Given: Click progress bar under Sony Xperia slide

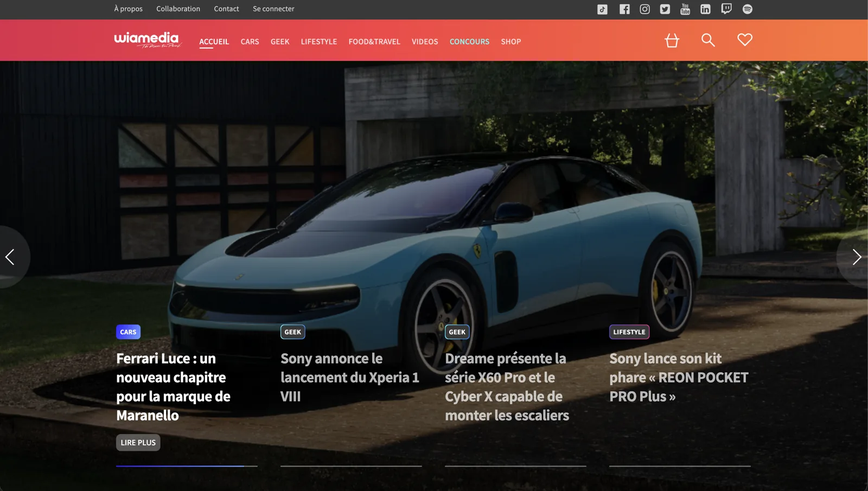Looking at the screenshot, I should [x=351, y=466].
